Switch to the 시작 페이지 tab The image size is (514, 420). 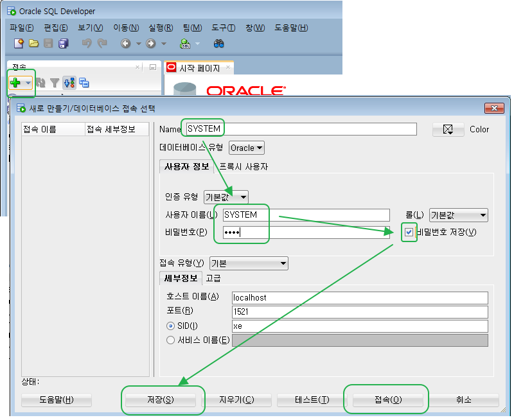pos(199,68)
